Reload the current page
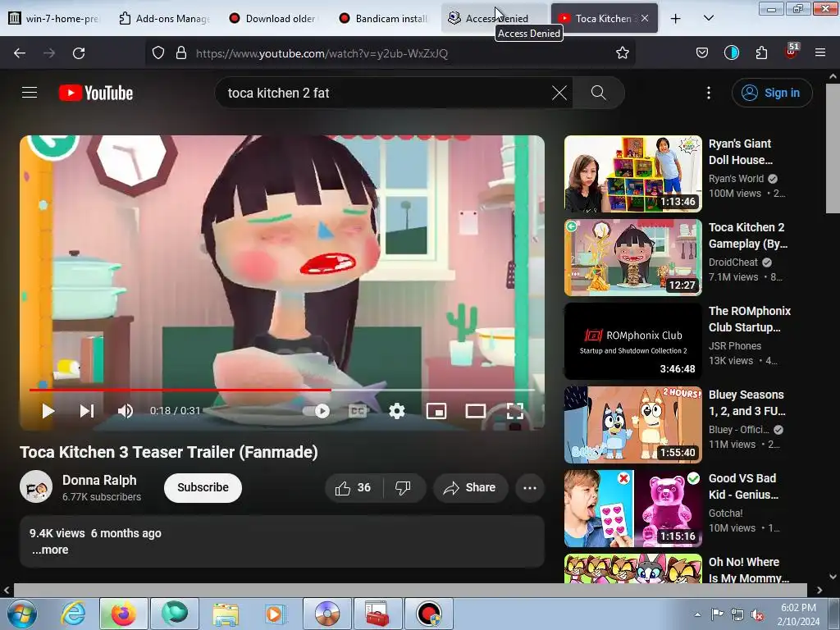The image size is (840, 630). tap(79, 52)
